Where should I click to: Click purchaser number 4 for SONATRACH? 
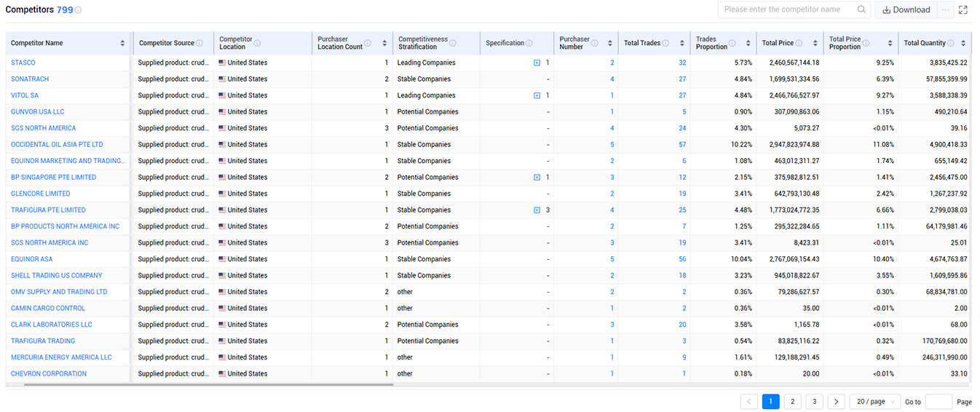[612, 79]
